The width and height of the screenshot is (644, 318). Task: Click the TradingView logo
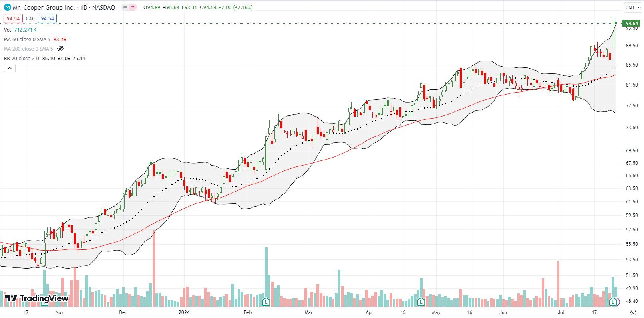point(37,298)
